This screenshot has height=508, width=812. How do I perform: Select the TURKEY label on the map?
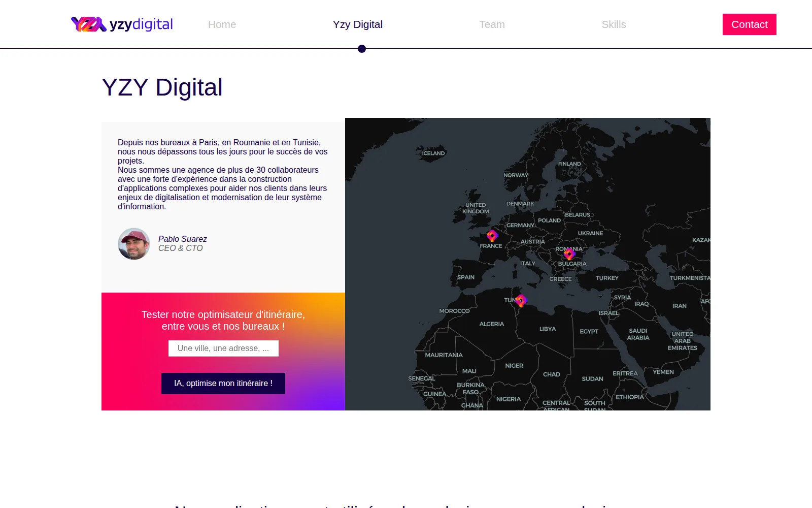point(607,278)
